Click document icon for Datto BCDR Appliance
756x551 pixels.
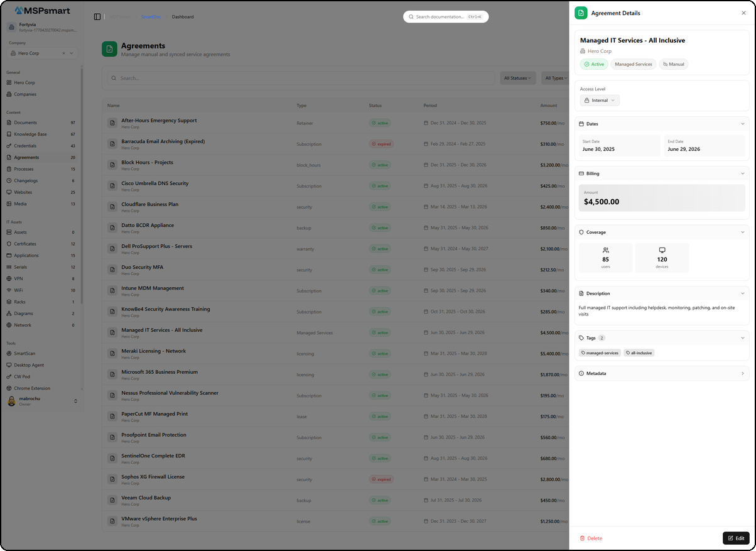[112, 228]
